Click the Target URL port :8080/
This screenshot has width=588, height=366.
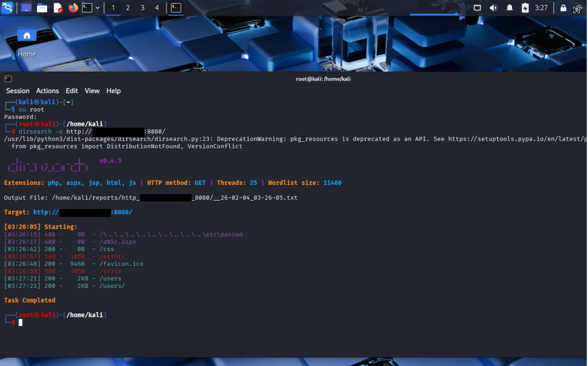coord(122,212)
